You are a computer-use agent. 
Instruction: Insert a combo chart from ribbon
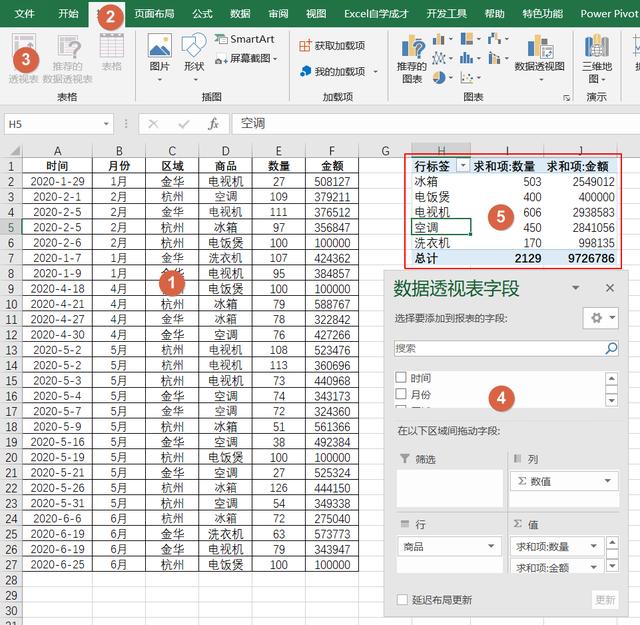coord(494,58)
